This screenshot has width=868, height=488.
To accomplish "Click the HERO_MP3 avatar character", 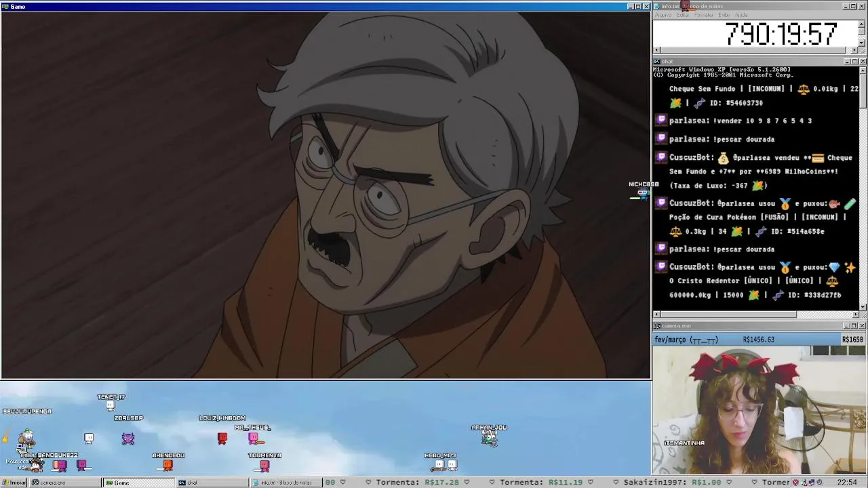I will [439, 465].
